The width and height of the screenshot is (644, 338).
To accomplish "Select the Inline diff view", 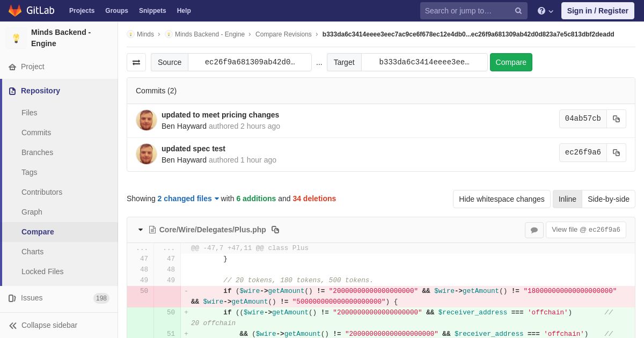I will 567,199.
